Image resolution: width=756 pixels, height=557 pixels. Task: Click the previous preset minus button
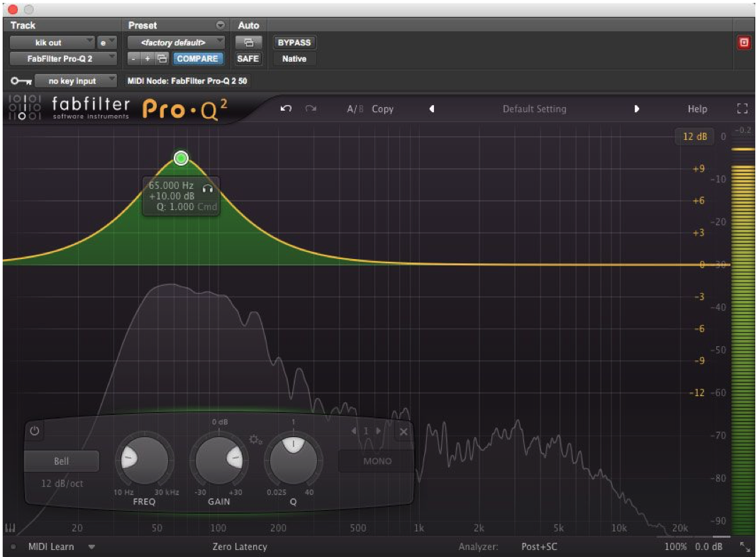[x=133, y=58]
